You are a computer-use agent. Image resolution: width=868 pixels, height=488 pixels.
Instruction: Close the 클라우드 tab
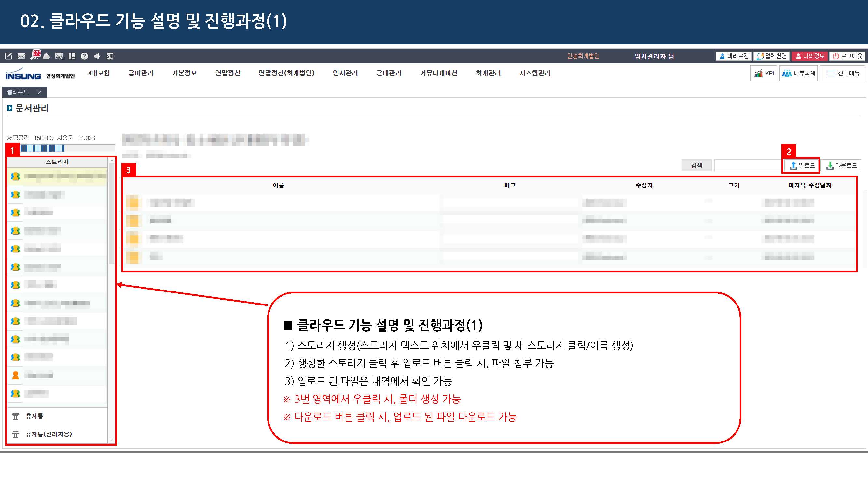coord(39,92)
